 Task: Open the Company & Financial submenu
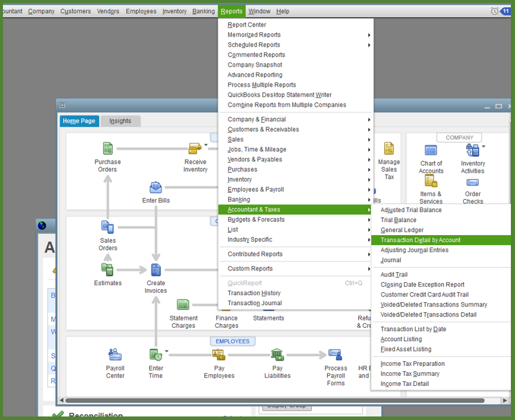(x=296, y=119)
